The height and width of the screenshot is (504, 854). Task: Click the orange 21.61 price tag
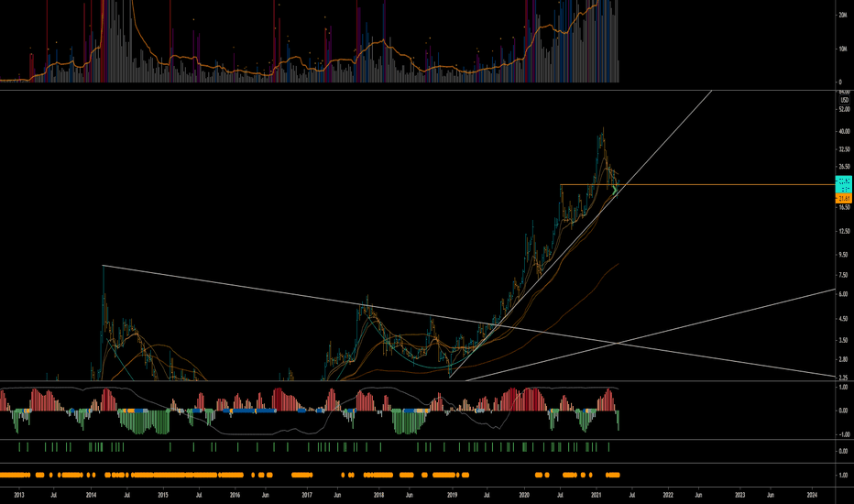(844, 199)
